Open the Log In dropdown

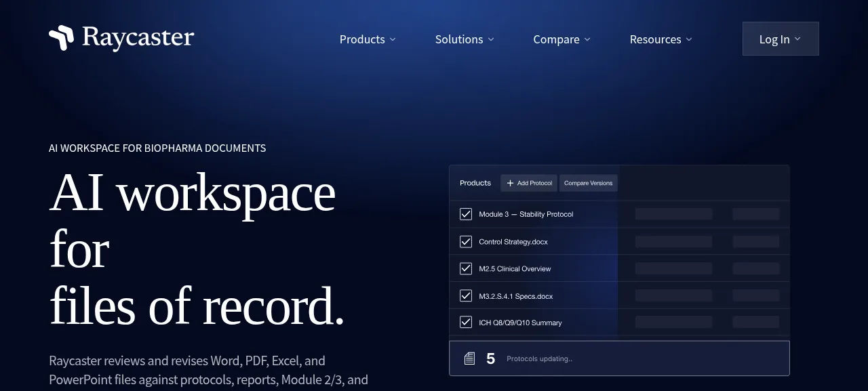[781, 39]
